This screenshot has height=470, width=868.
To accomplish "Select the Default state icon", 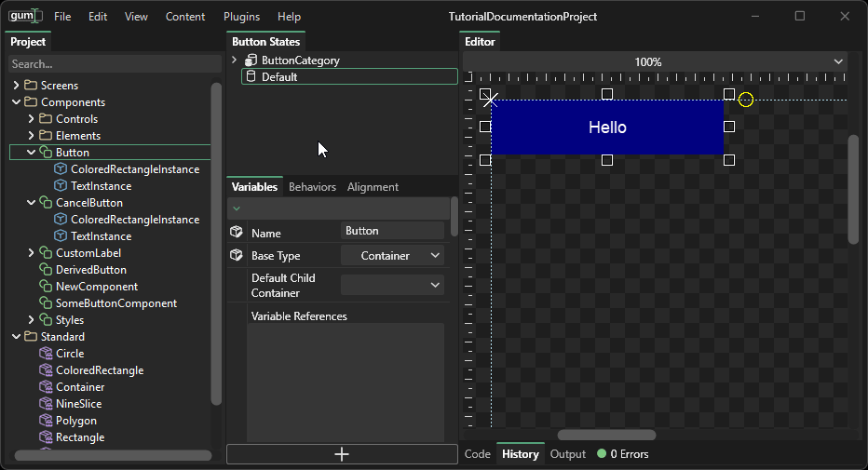I will pyautogui.click(x=251, y=77).
